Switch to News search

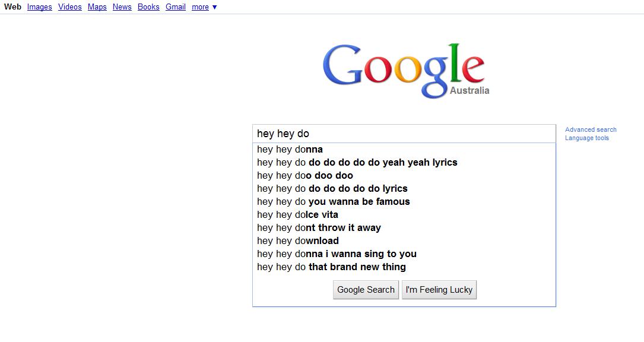[x=122, y=7]
